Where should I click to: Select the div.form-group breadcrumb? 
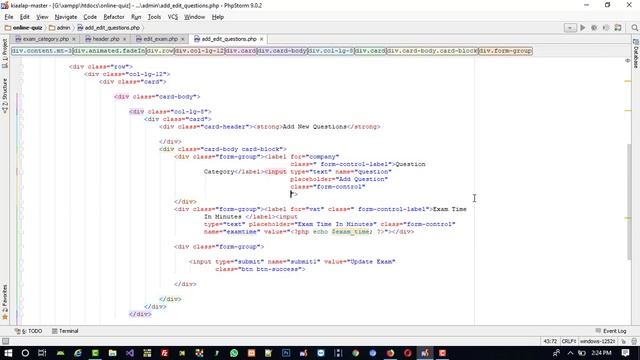pos(505,51)
